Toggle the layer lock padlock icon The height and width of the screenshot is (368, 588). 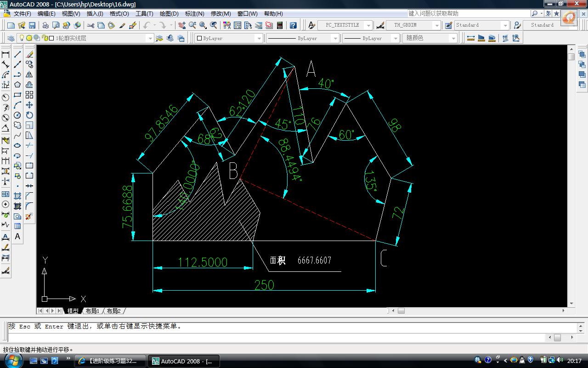point(45,38)
